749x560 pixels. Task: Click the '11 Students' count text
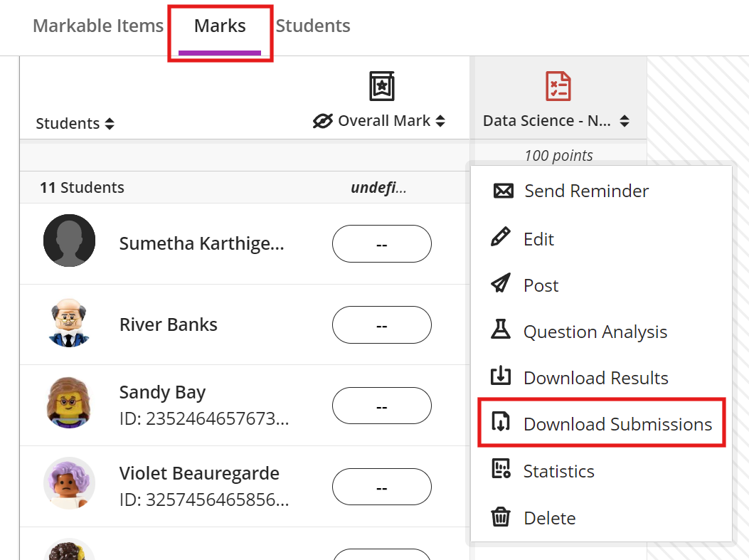click(82, 187)
